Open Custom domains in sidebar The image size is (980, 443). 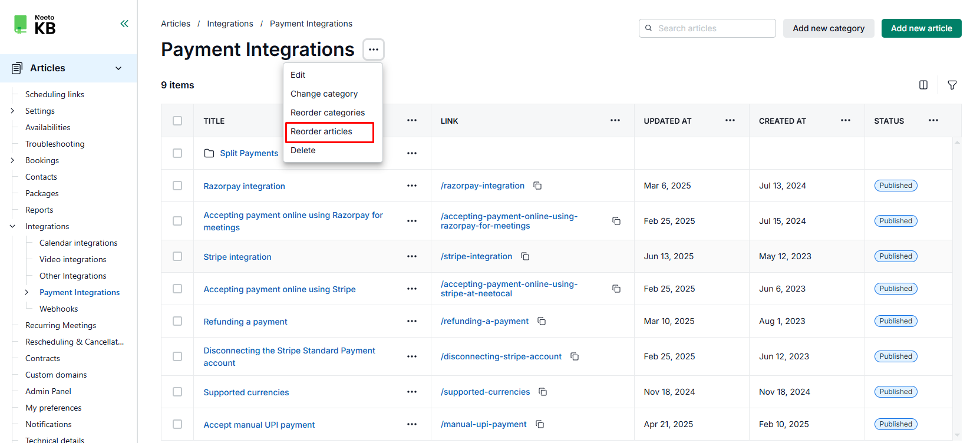(x=56, y=375)
